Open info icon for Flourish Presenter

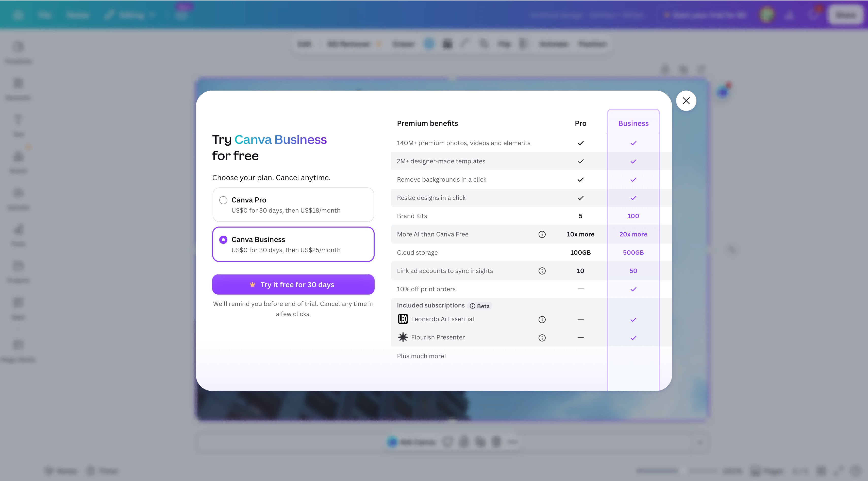coord(542,338)
